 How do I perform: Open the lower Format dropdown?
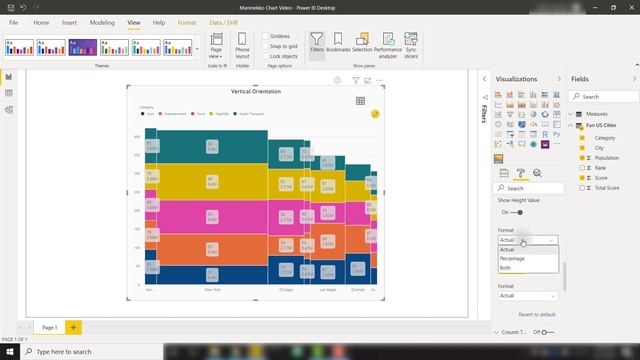click(x=528, y=296)
